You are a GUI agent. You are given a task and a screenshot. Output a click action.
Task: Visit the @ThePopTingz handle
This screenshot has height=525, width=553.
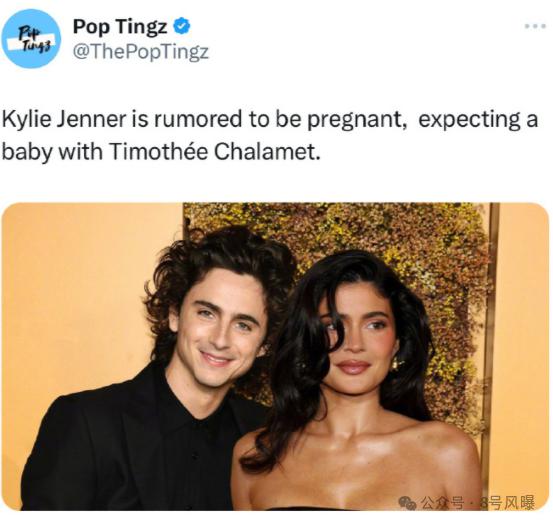pyautogui.click(x=141, y=52)
